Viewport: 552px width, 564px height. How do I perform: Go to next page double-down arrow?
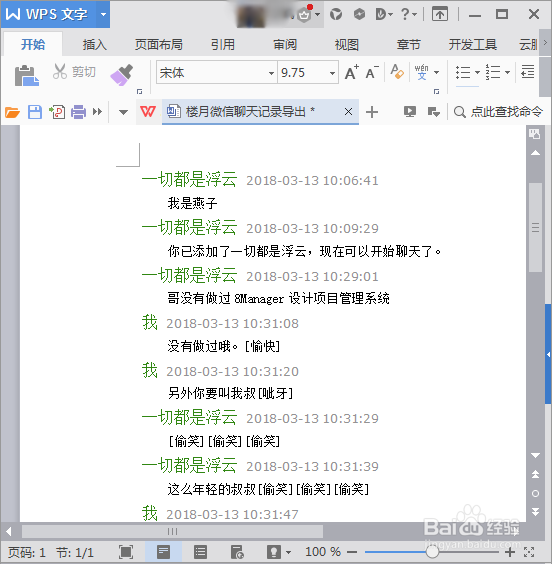click(x=535, y=512)
